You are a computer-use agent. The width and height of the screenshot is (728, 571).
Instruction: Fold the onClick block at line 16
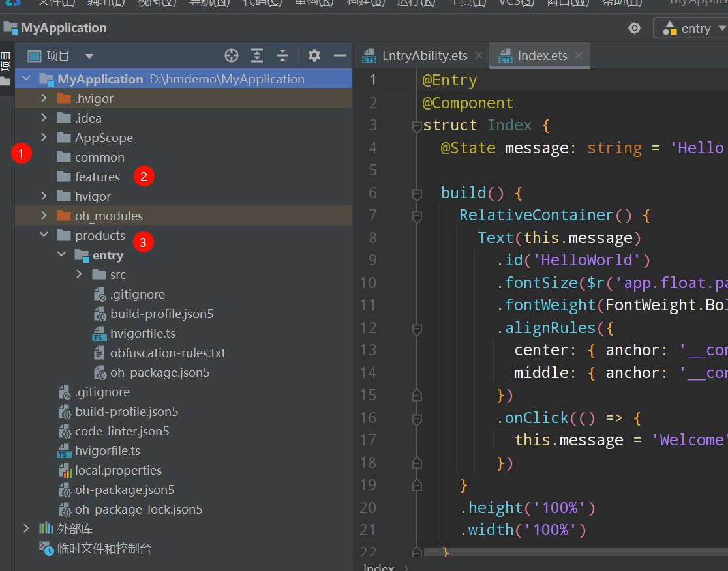pyautogui.click(x=416, y=419)
